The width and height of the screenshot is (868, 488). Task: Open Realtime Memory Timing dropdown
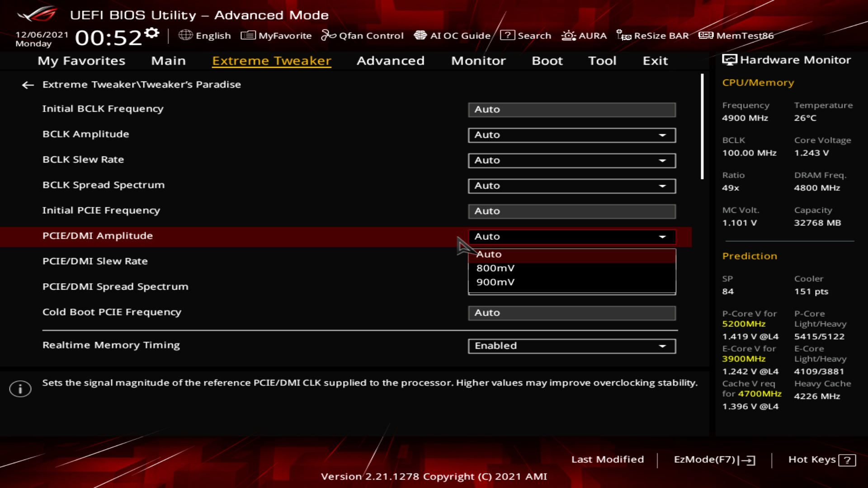(571, 346)
